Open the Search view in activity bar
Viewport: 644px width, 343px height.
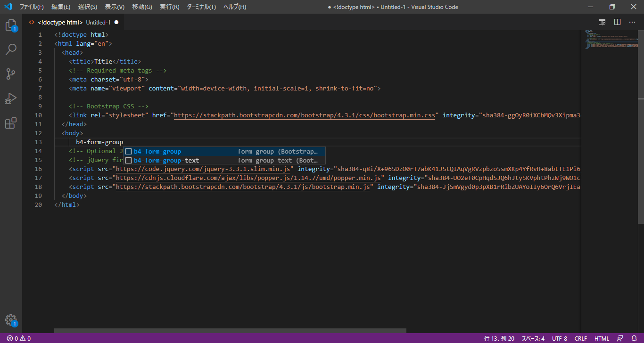[x=11, y=49]
